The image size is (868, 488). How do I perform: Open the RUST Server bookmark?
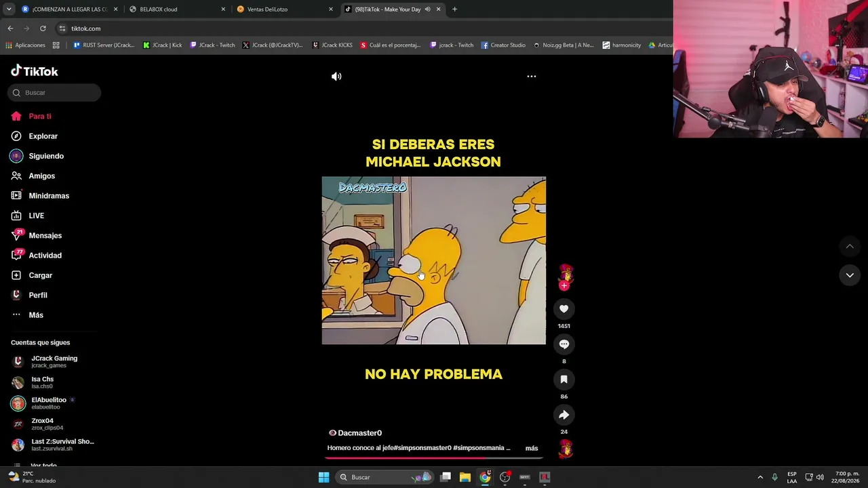104,45
